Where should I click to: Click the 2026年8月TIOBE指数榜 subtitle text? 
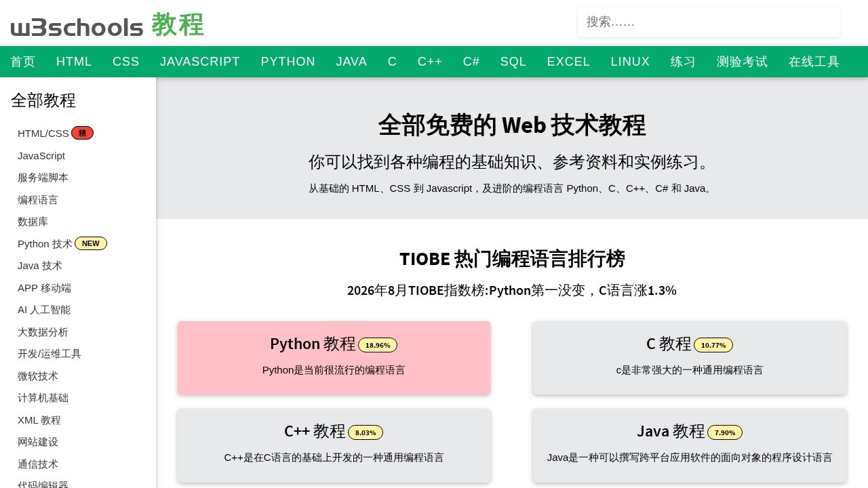pyautogui.click(x=512, y=290)
